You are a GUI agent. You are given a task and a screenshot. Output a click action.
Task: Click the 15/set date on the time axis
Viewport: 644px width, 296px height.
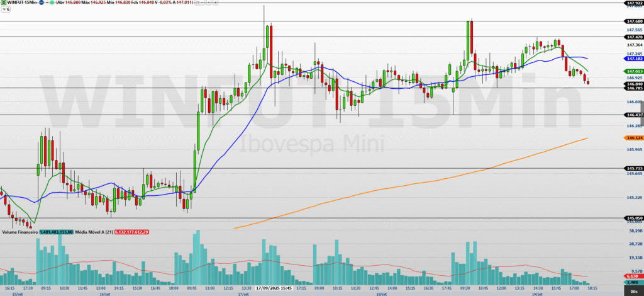[17, 294]
